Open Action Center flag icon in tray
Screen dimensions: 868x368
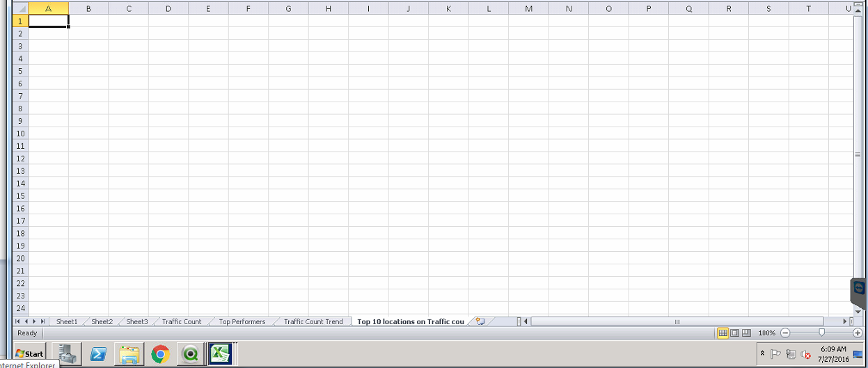(775, 354)
